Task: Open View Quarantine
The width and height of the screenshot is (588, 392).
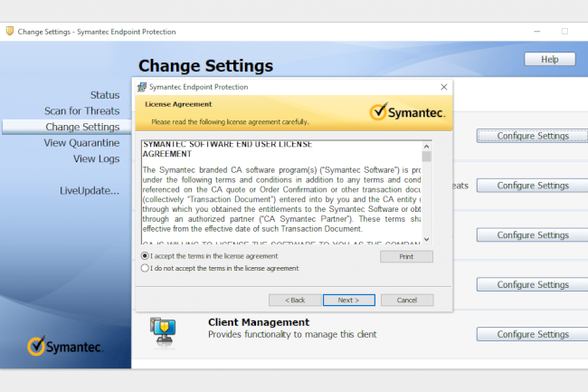Action: point(81,143)
